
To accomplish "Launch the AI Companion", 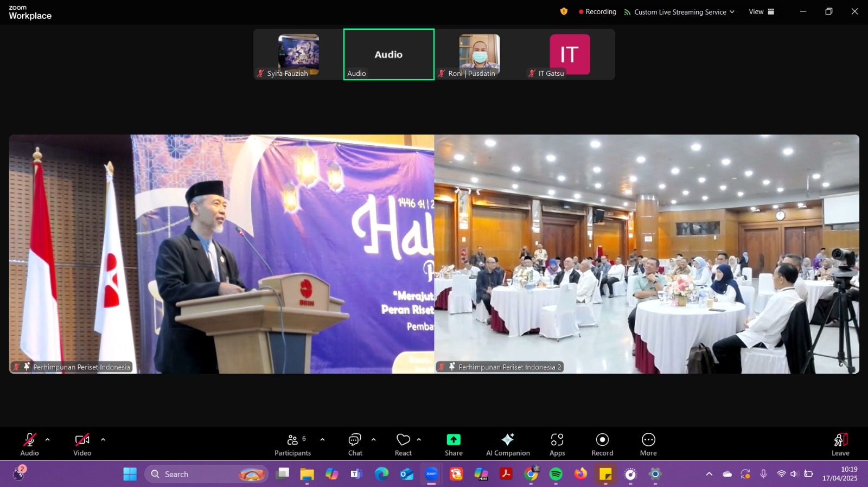I will (508, 444).
